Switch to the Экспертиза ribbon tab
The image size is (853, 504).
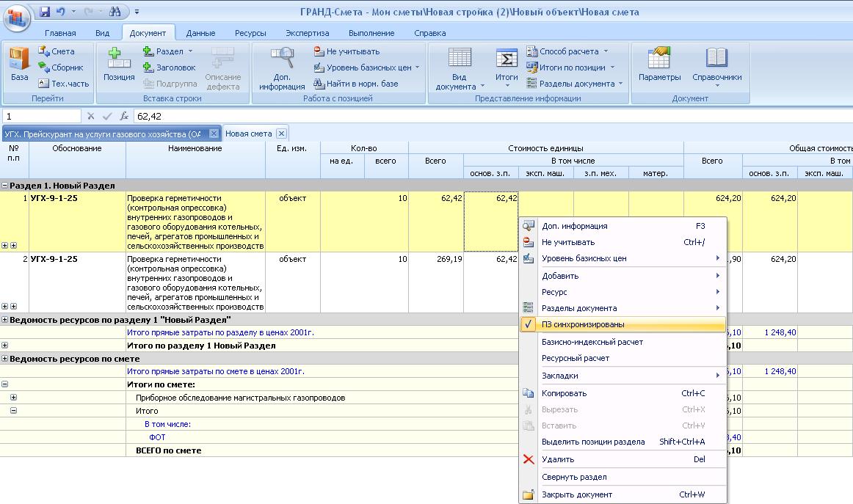point(306,33)
